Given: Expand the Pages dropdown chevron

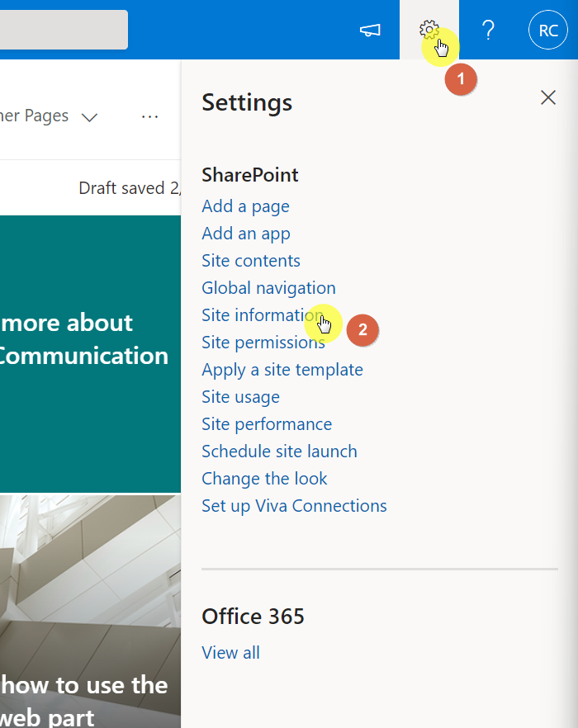Looking at the screenshot, I should click(89, 117).
